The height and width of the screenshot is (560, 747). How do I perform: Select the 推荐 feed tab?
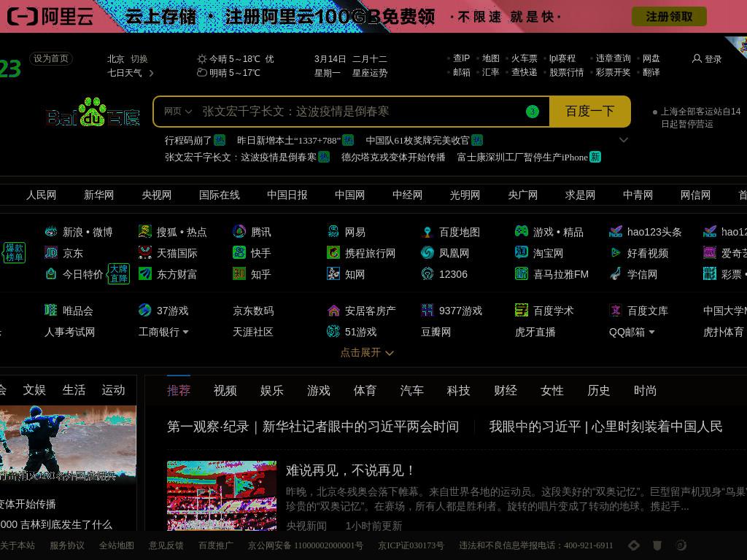(x=179, y=391)
